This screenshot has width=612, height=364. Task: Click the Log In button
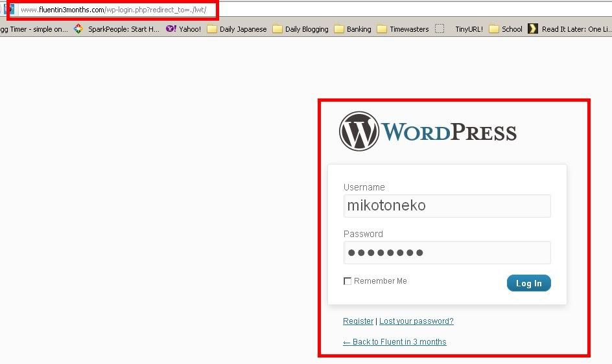(x=528, y=283)
